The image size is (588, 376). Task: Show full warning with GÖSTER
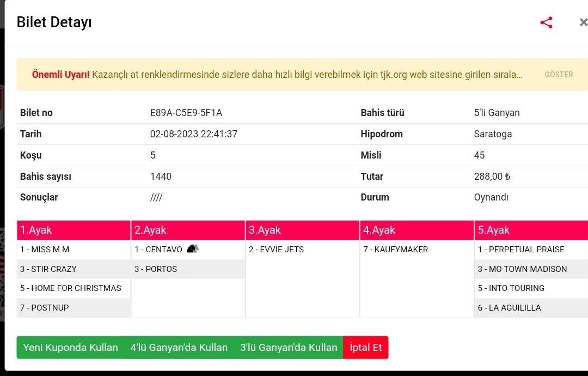pos(559,75)
